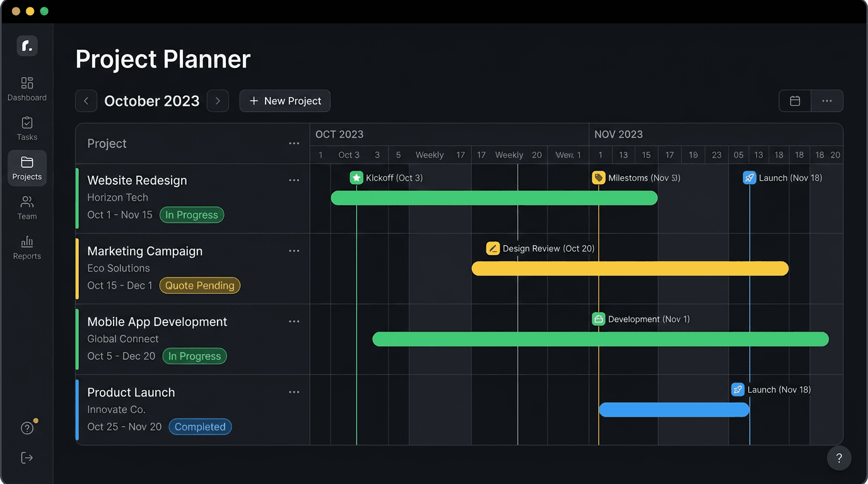Click the Kickoff milestone star icon
868x484 pixels.
click(357, 178)
